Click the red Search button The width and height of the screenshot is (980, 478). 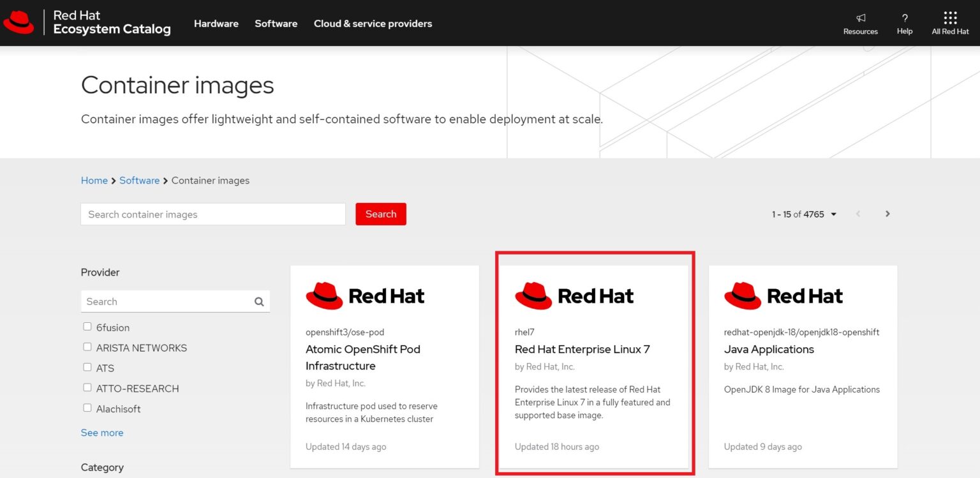pos(381,214)
